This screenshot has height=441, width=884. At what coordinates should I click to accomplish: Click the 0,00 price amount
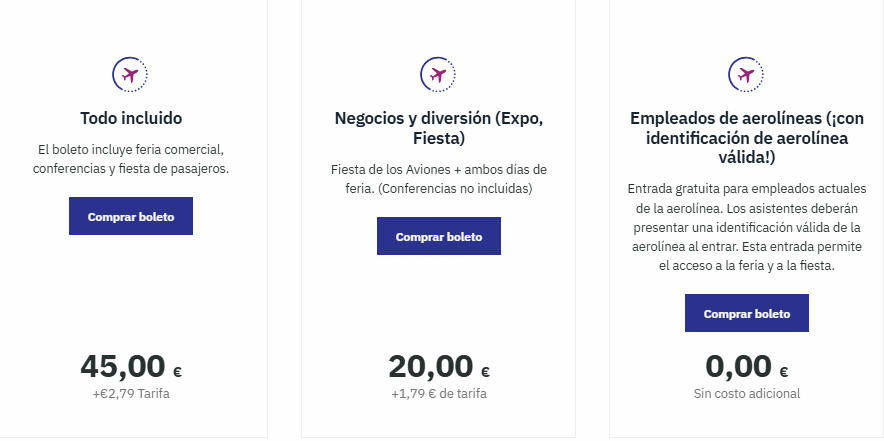point(738,367)
